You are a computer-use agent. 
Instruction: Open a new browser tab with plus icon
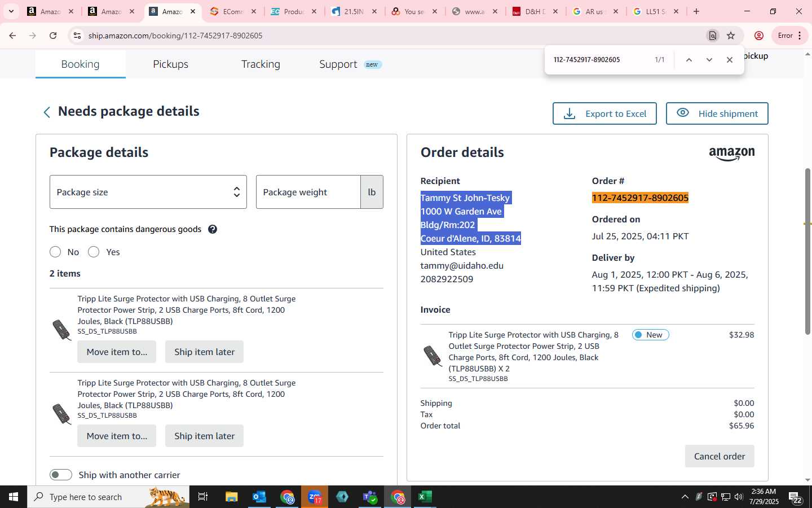(696, 11)
